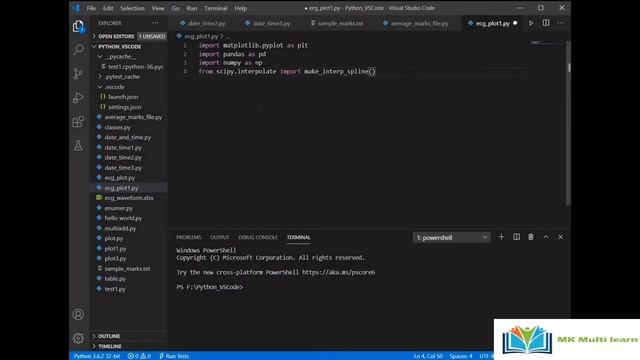Screen dimensions: 640x360
Task: Maximize the panel with up chevron
Action: click(x=546, y=237)
